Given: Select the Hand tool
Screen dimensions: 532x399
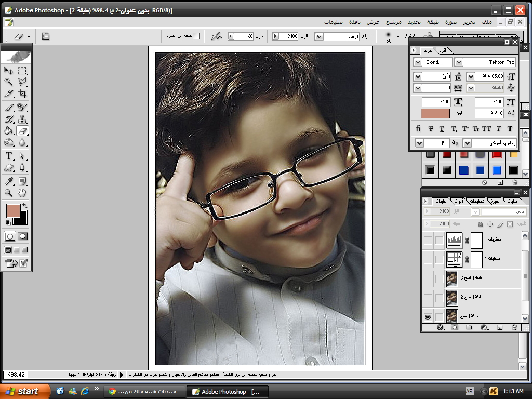Looking at the screenshot, I should click(x=22, y=193).
